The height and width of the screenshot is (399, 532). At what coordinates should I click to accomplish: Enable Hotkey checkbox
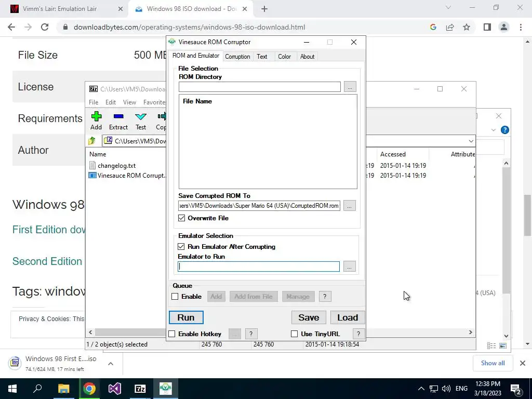tap(172, 334)
